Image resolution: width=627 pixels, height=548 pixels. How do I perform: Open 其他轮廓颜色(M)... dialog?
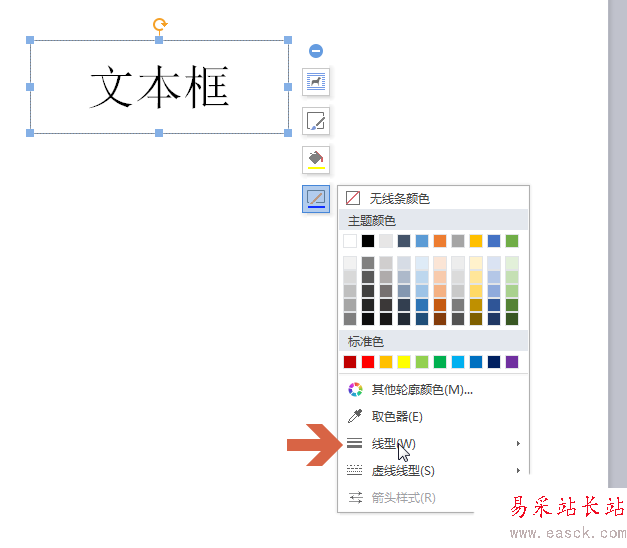click(x=433, y=389)
